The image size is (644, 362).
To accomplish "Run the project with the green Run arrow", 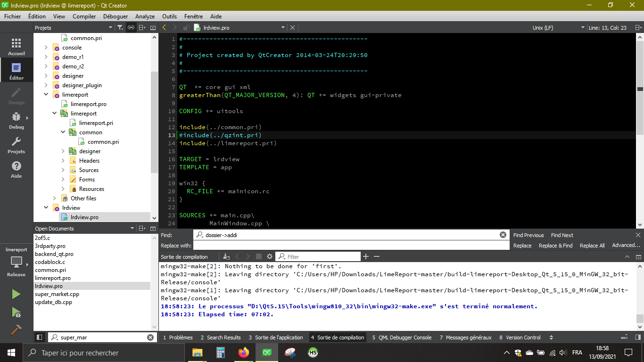I will point(16,294).
